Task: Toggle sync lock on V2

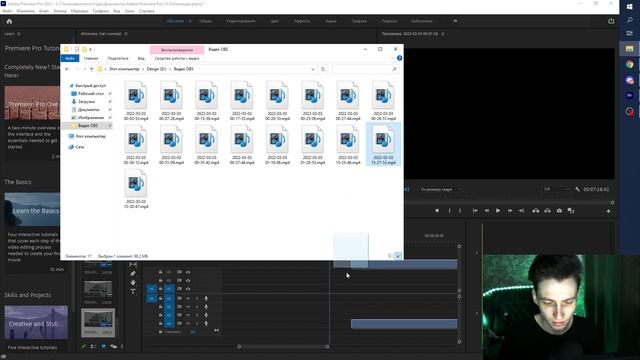Action: coord(179,280)
